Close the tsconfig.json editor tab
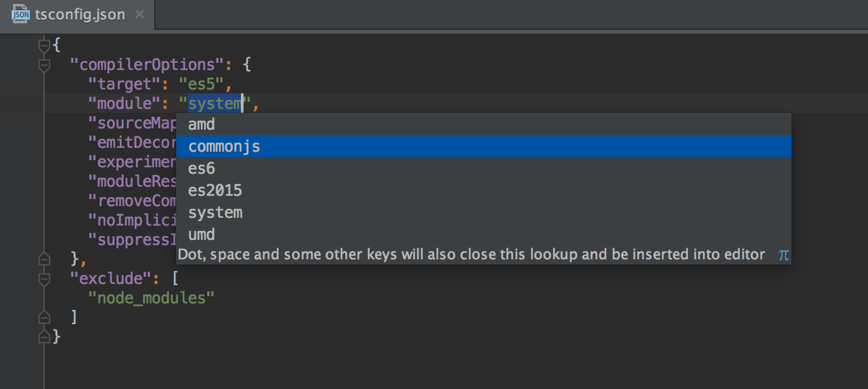Viewport: 868px width, 389px height. (139, 14)
